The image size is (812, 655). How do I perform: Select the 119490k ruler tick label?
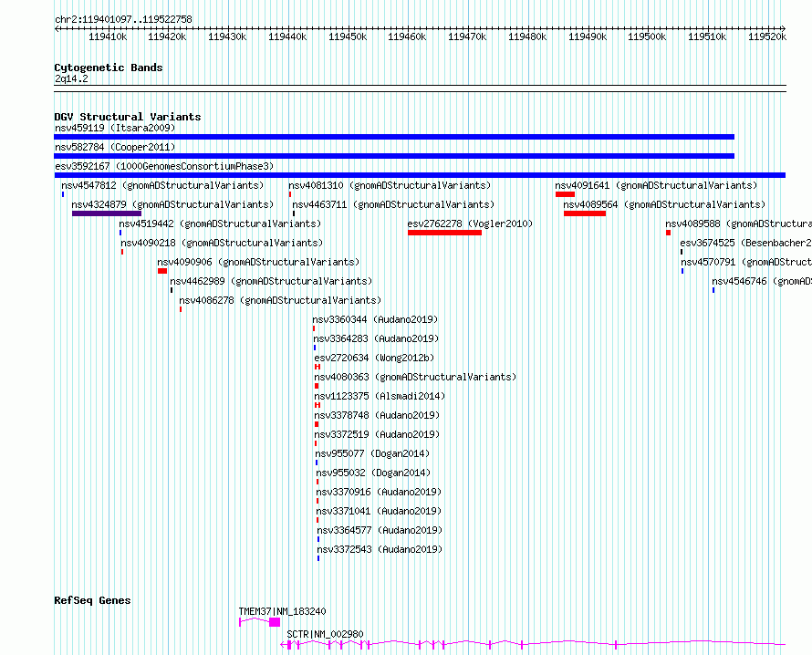point(588,36)
